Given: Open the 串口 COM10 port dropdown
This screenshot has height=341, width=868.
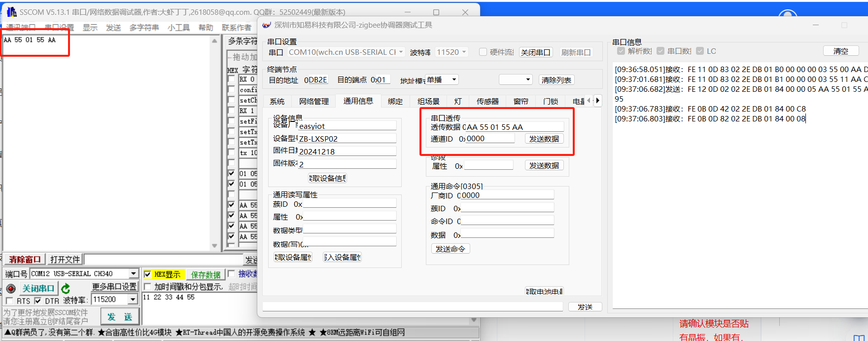Looking at the screenshot, I should pos(401,52).
